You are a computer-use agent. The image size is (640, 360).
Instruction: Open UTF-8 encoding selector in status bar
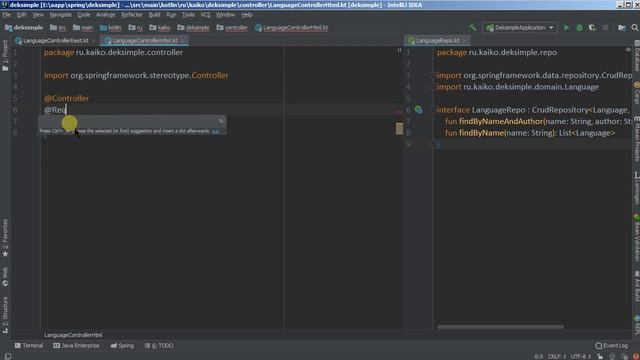(x=581, y=356)
